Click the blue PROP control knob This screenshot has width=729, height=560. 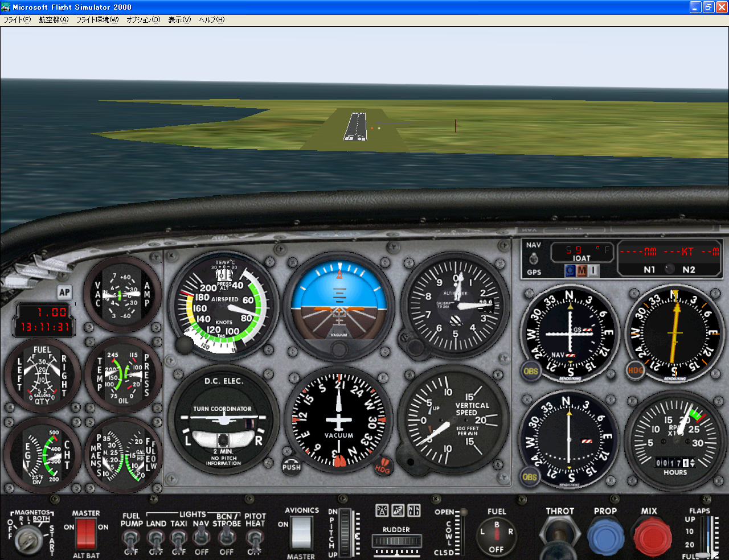(605, 537)
